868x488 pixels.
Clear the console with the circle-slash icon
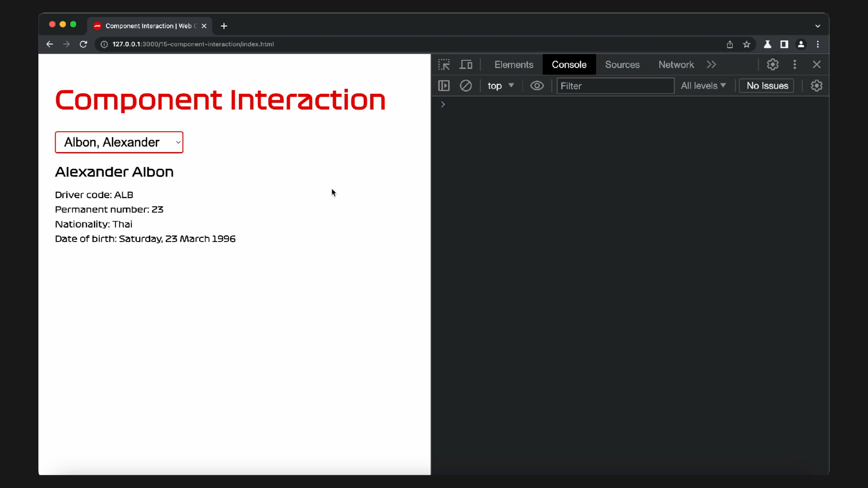466,85
